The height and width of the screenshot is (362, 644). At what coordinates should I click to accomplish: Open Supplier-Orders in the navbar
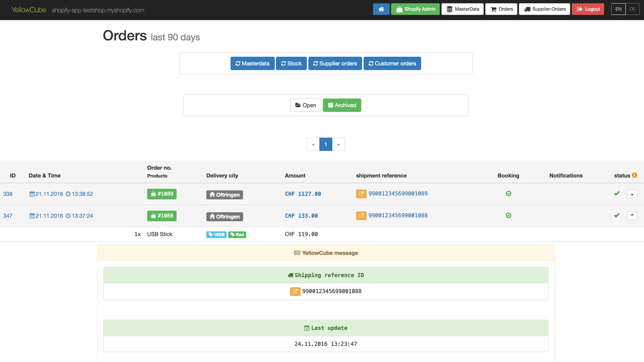point(544,9)
